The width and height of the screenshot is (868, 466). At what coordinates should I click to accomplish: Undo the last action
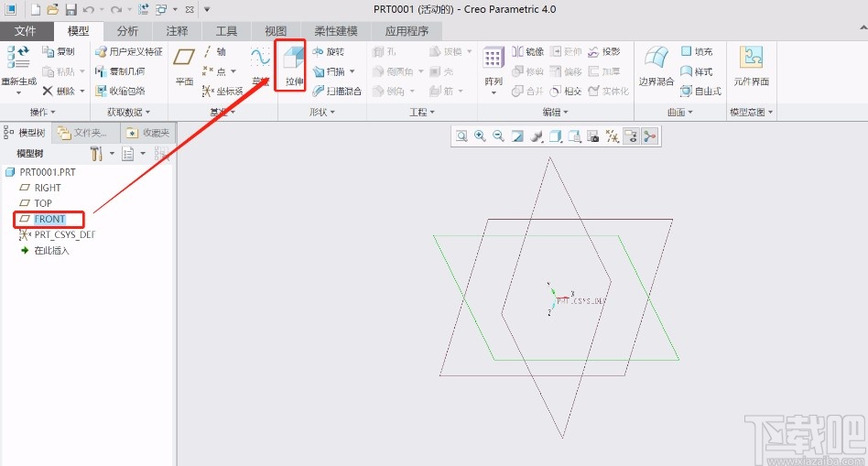coord(89,9)
